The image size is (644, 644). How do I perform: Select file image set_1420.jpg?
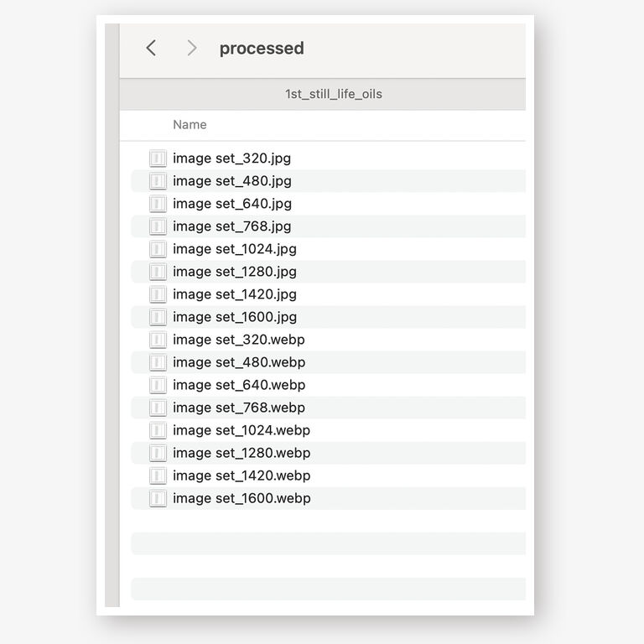coord(234,294)
